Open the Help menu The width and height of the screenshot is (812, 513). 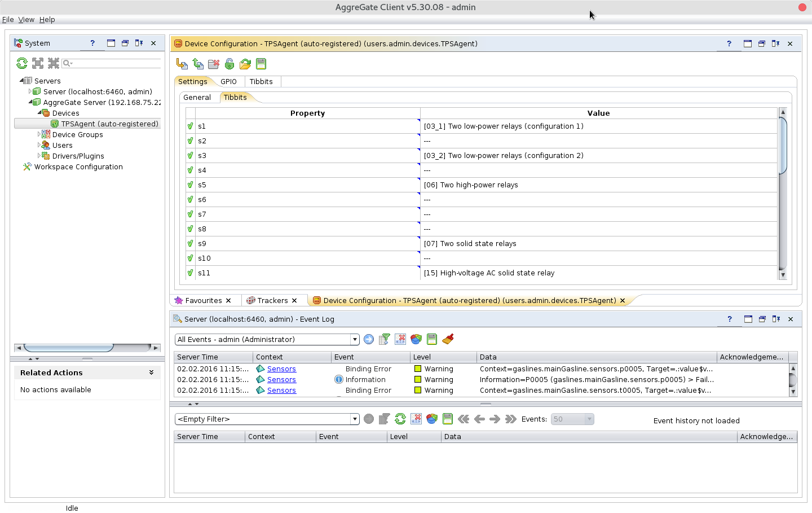47,19
